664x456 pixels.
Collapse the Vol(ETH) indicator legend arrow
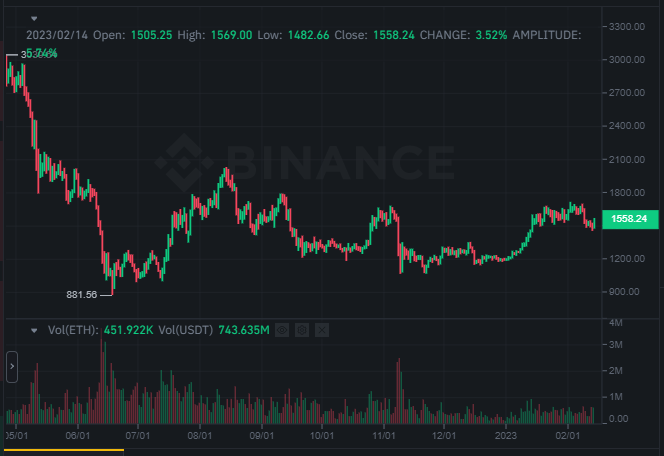(34, 330)
